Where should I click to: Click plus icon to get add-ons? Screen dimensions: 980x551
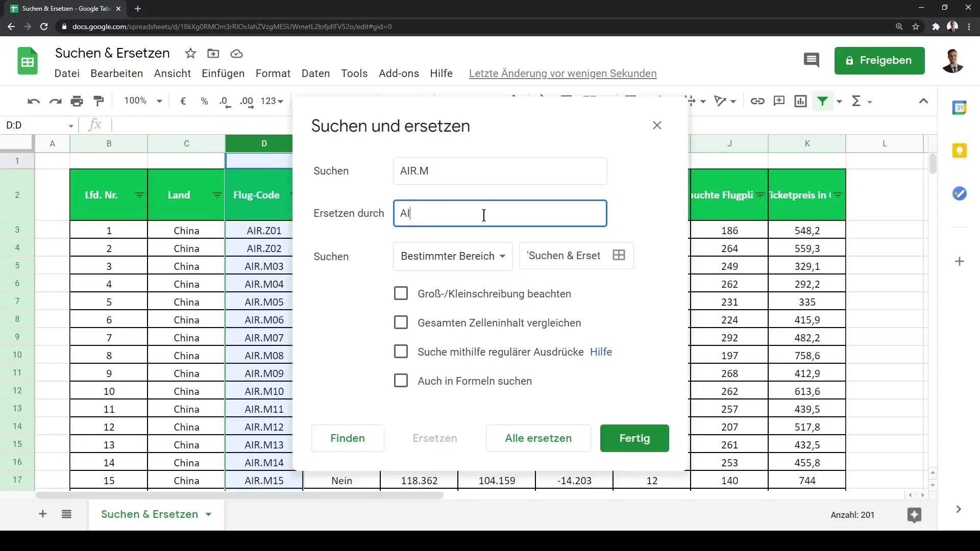960,261
